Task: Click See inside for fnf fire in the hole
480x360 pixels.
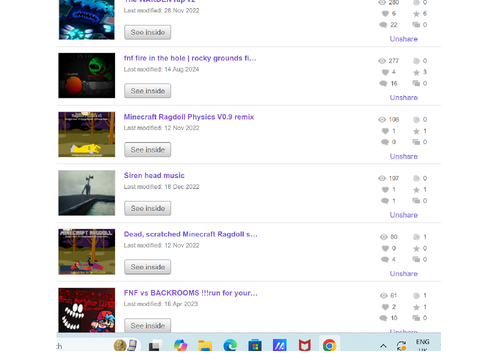Action: [x=148, y=91]
